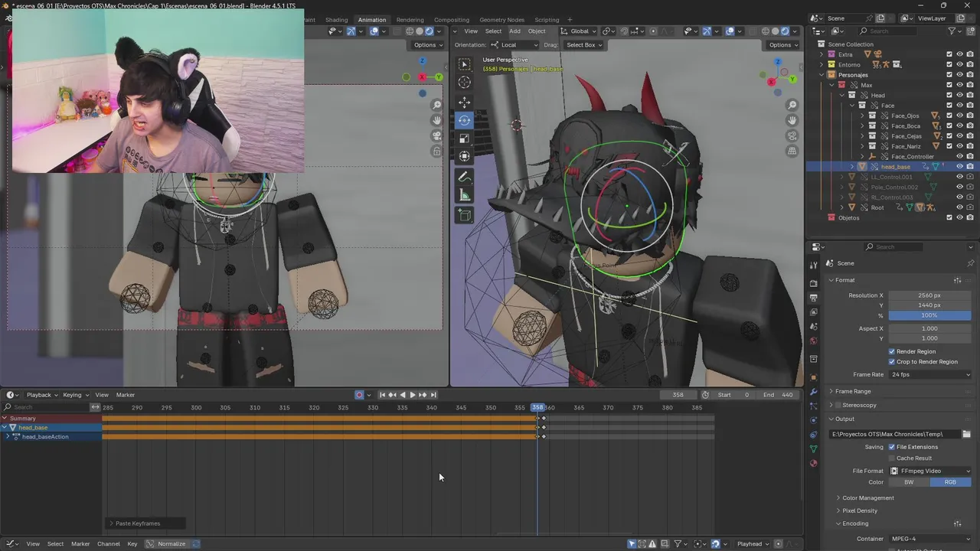Toggle the Render Region checkbox

[x=892, y=351]
